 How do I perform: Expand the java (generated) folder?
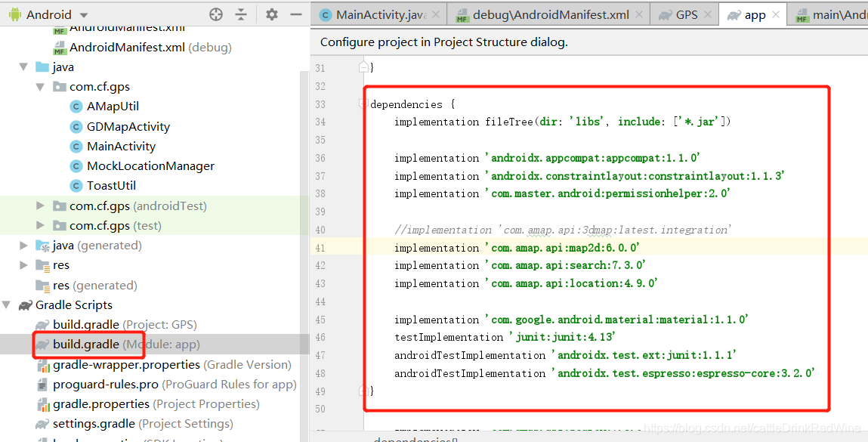point(23,246)
